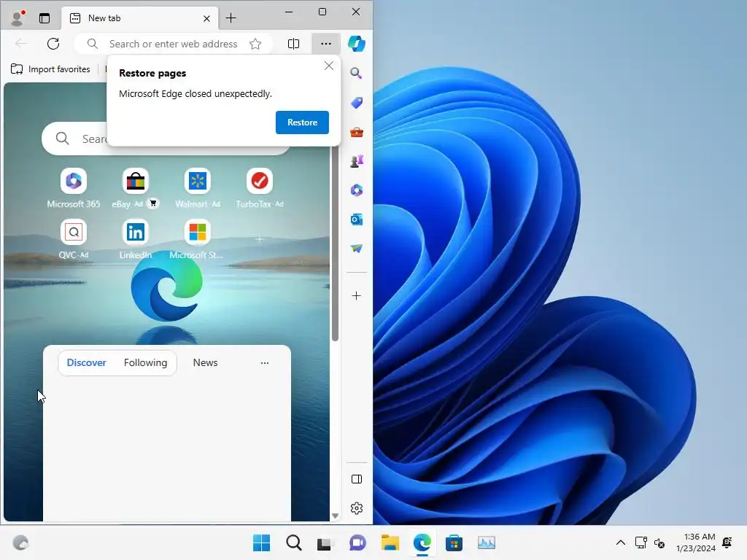747x560 pixels.
Task: Select the Following feed tab
Action: (145, 363)
